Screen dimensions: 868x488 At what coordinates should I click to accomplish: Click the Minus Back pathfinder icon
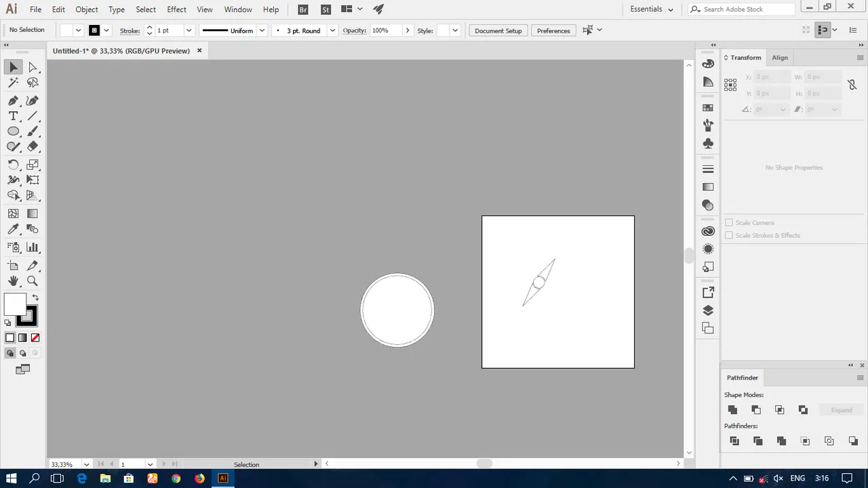853,441
